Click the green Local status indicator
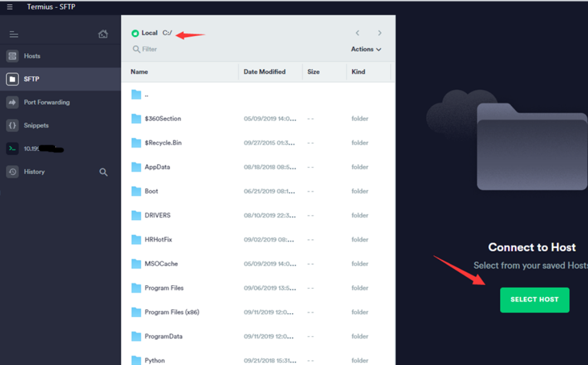588x365 pixels. pos(135,33)
